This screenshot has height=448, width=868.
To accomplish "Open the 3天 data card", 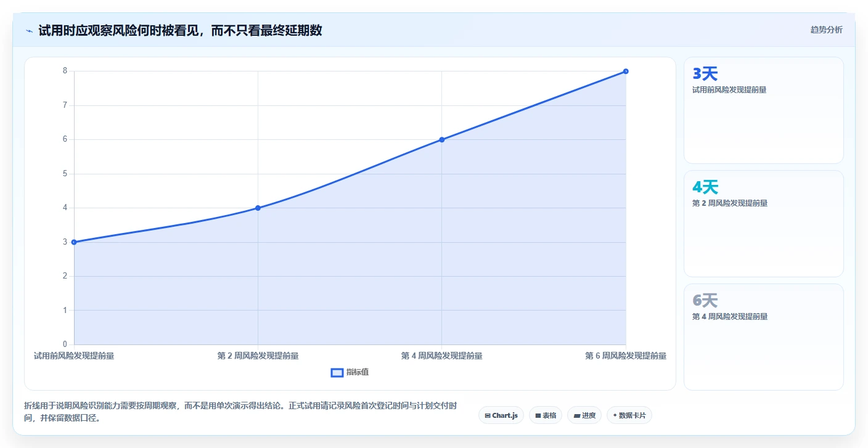I will 763,110.
